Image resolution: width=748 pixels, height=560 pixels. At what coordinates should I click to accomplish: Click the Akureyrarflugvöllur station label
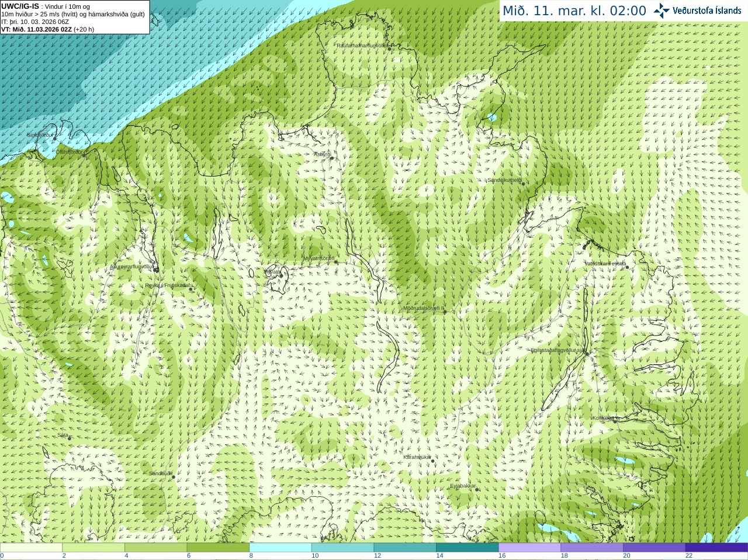click(x=132, y=267)
